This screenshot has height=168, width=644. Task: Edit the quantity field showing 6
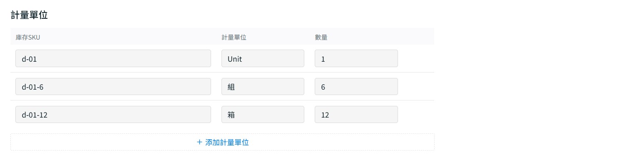point(356,86)
